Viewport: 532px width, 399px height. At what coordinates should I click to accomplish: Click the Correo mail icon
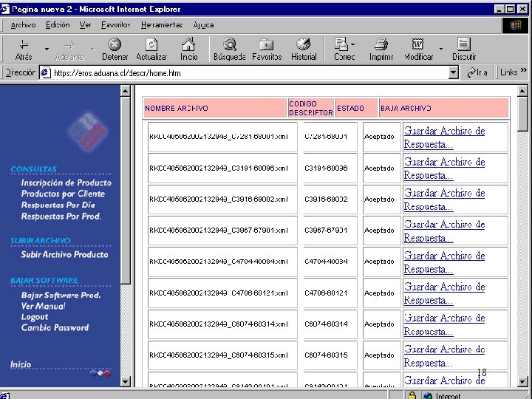pyautogui.click(x=341, y=44)
